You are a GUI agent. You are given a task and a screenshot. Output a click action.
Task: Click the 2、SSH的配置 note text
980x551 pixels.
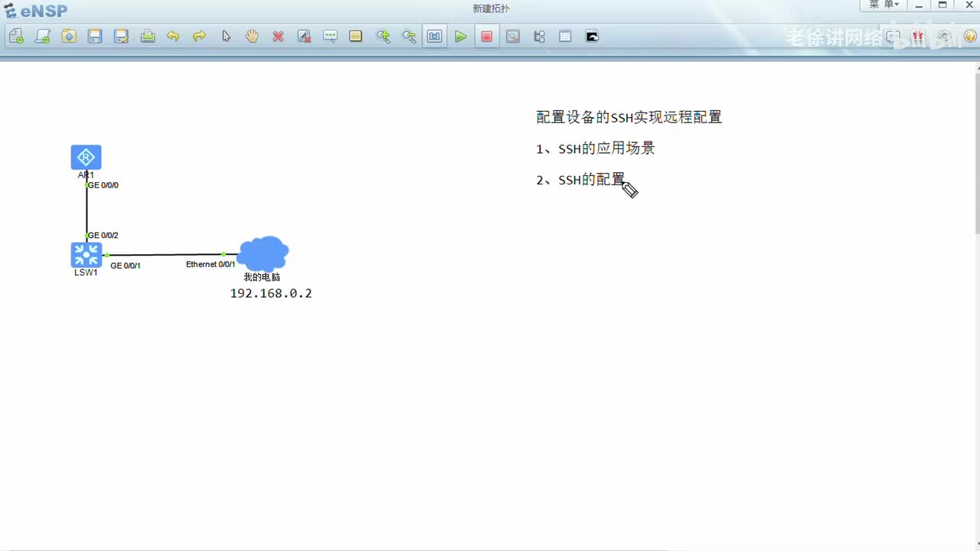pos(581,180)
